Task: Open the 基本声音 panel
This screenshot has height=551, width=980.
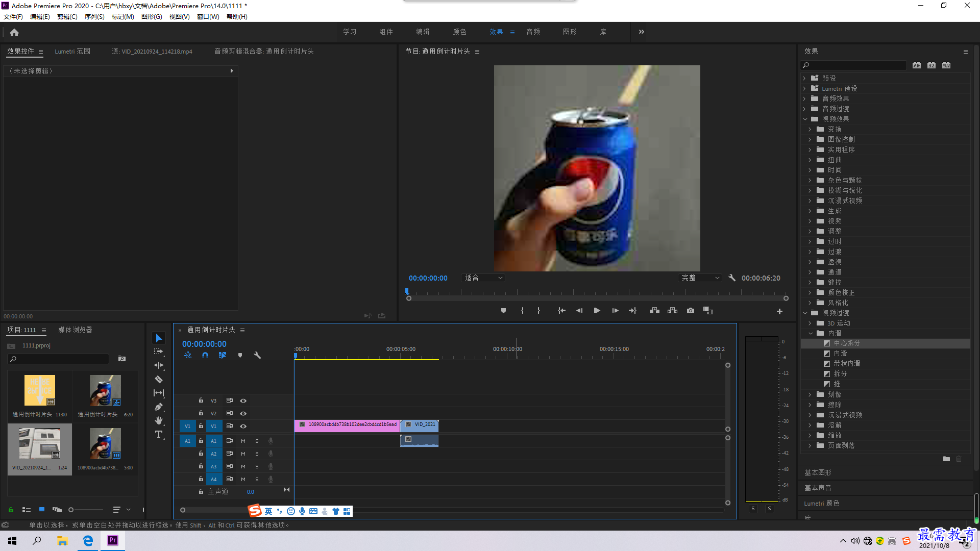Action: [x=818, y=488]
